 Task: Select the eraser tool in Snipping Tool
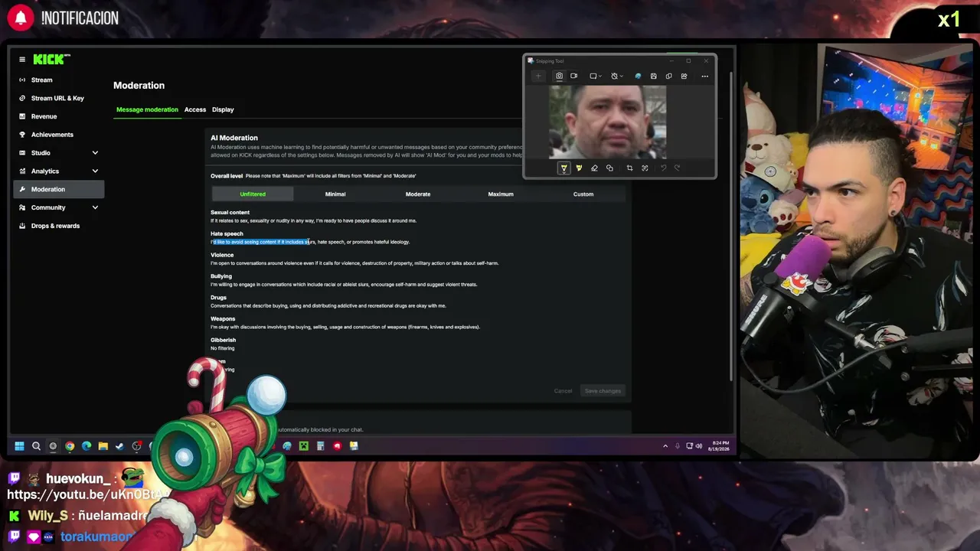click(594, 168)
